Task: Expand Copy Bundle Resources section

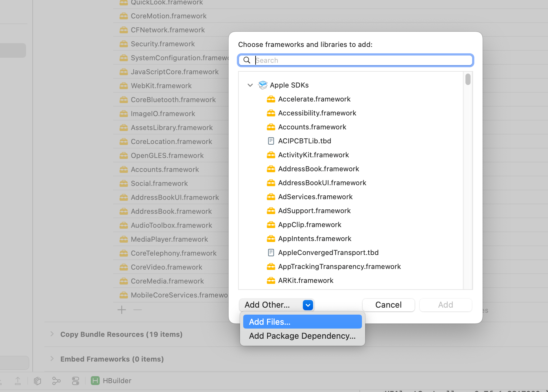Action: 52,334
